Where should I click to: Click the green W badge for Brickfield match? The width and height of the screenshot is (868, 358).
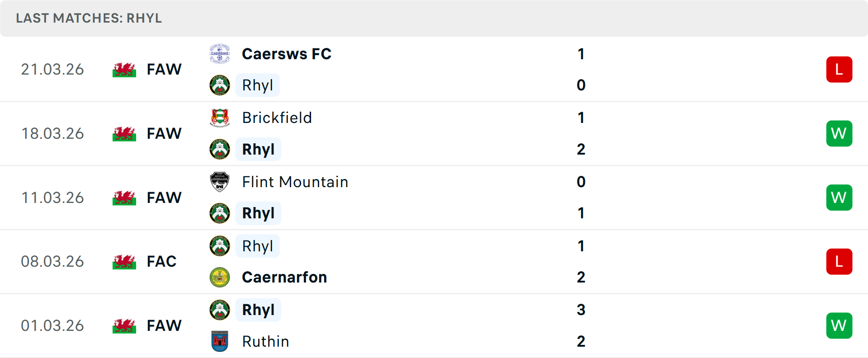(839, 133)
